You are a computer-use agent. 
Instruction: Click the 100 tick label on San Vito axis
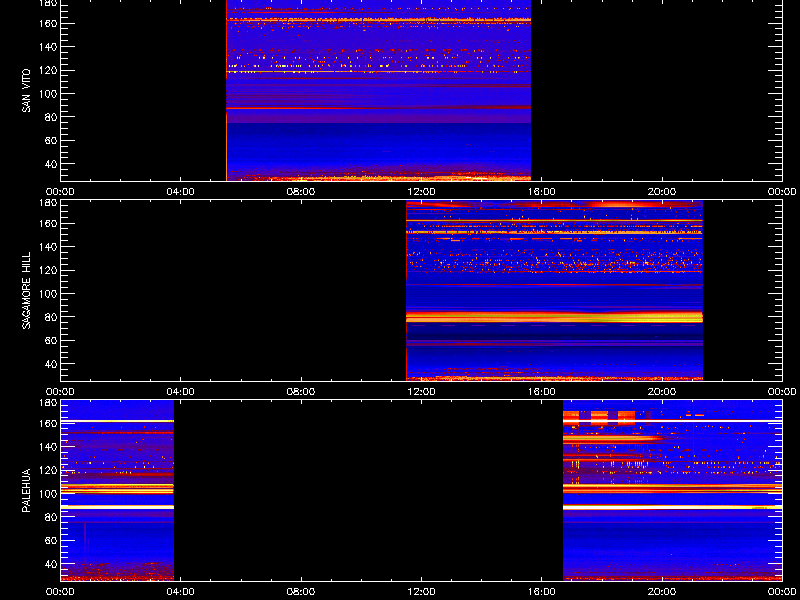point(50,94)
